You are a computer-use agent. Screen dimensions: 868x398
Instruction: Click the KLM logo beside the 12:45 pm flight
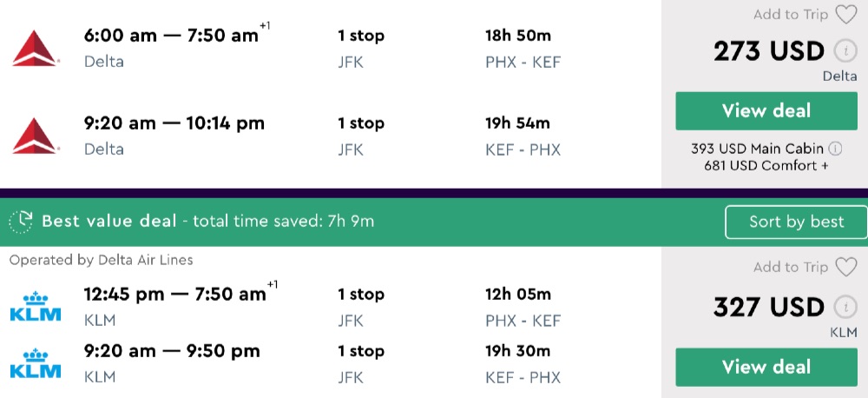pyautogui.click(x=36, y=307)
